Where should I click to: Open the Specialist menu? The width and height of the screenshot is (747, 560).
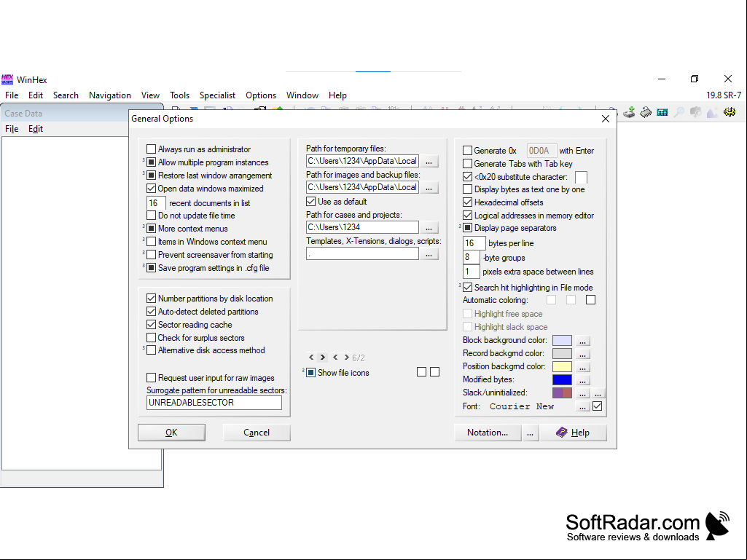217,95
